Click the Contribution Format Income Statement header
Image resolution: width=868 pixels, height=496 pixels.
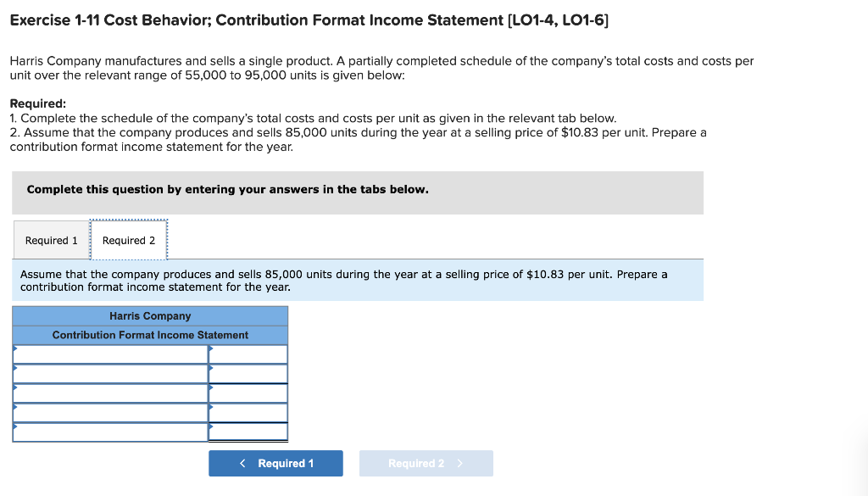pos(150,335)
